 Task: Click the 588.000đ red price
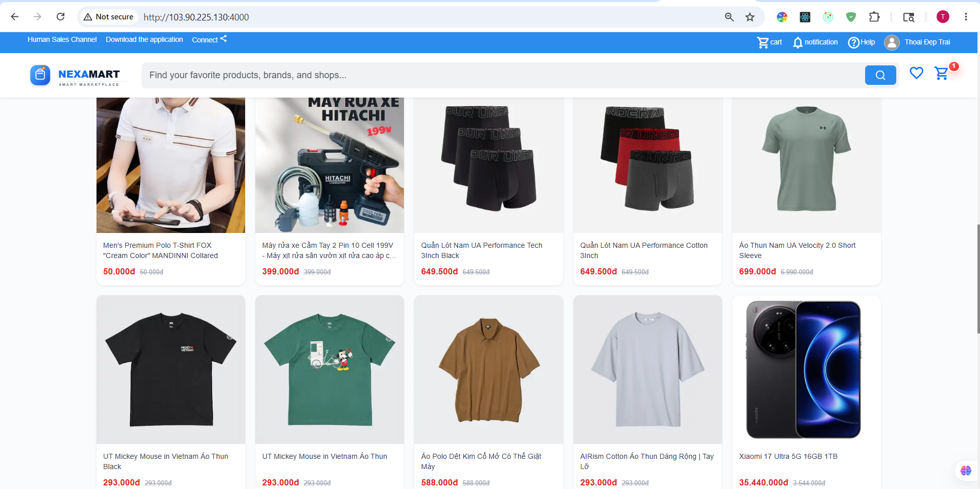pyautogui.click(x=439, y=482)
